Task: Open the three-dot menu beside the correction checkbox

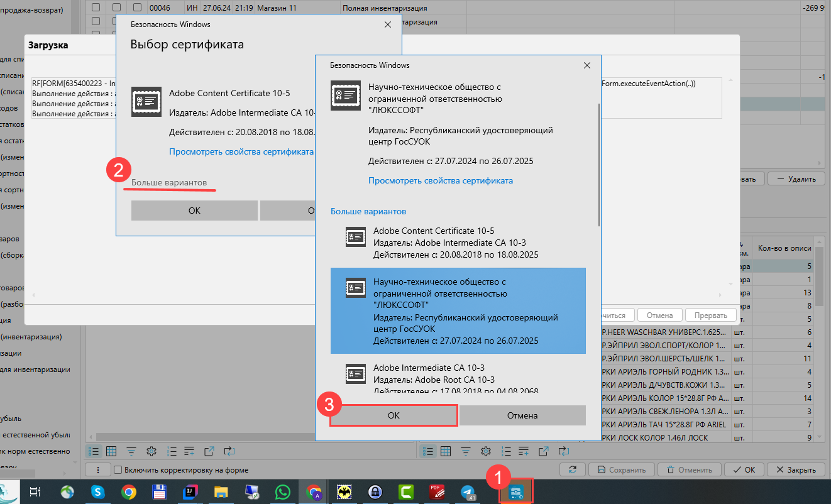Action: point(97,469)
